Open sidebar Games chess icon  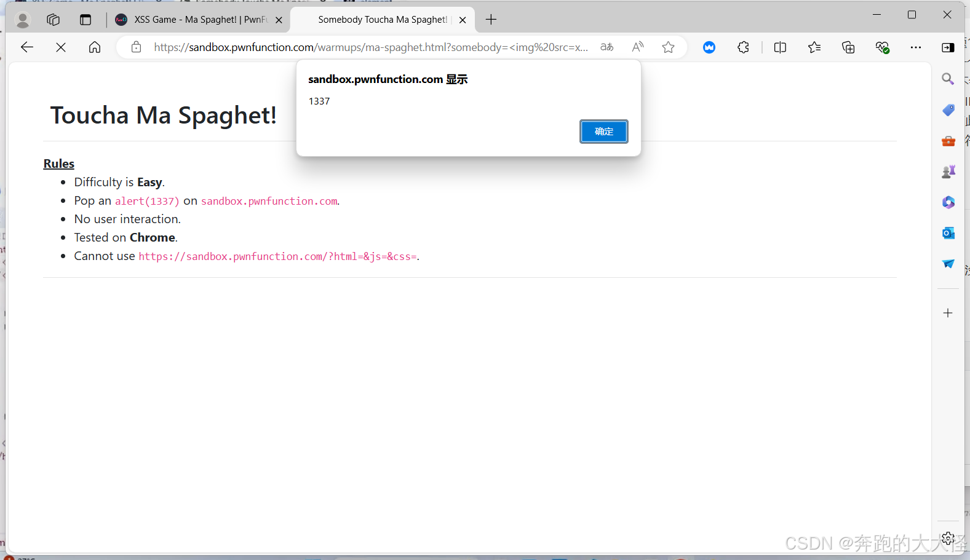tap(948, 172)
